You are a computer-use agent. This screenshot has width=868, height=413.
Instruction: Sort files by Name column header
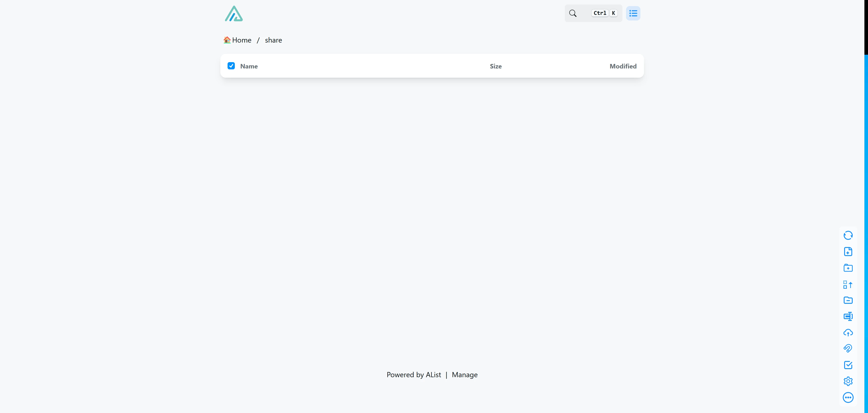coord(249,66)
